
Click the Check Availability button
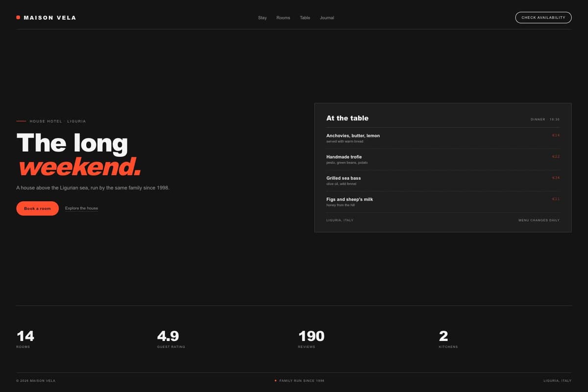pos(543,18)
